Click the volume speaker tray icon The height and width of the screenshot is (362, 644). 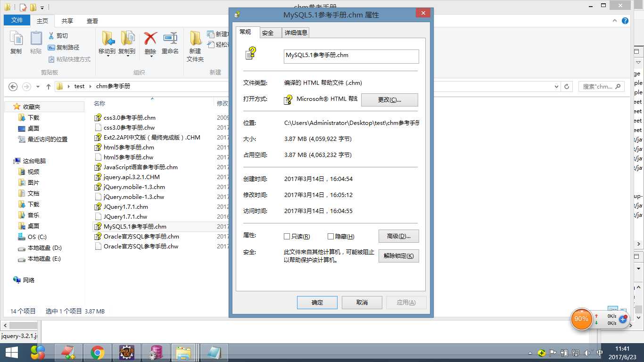(x=587, y=353)
